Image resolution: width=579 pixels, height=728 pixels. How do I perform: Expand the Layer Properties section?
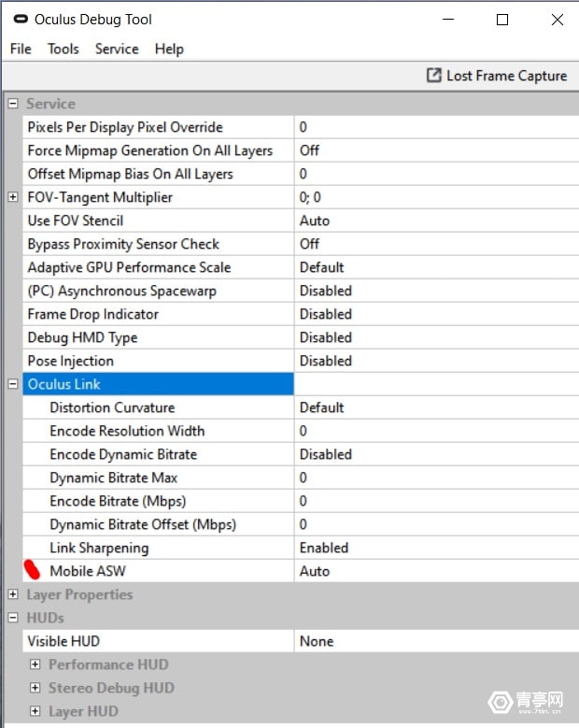point(13,594)
